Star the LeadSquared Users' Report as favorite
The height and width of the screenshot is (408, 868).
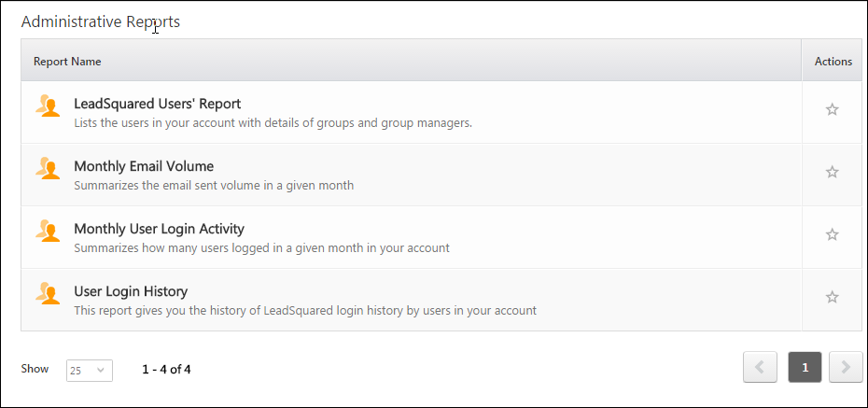[832, 110]
